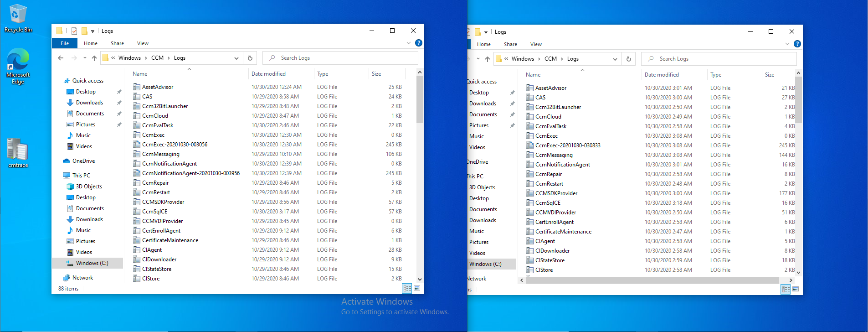This screenshot has width=868, height=332.
Task: Refresh the right Logs window folder
Action: click(629, 59)
